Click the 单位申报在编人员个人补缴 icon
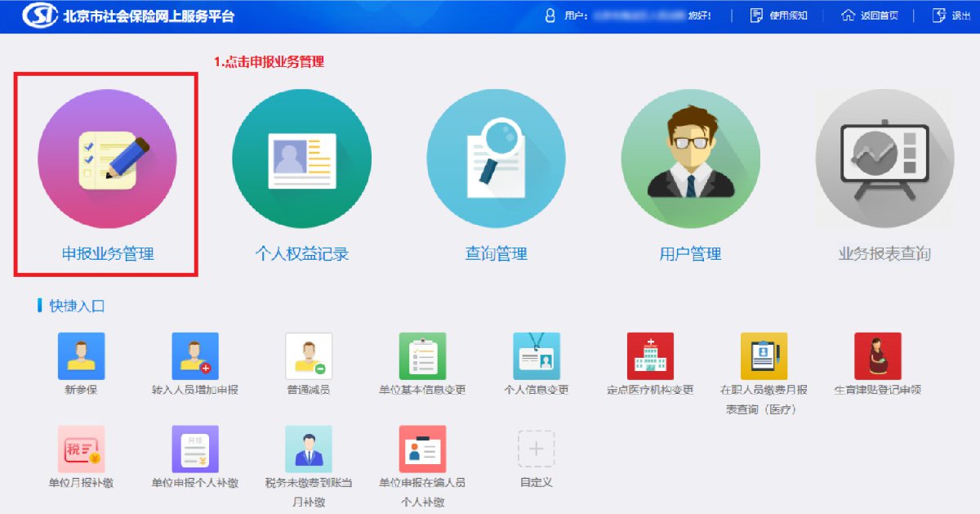Screen dimensions: 980x514 tap(422, 449)
